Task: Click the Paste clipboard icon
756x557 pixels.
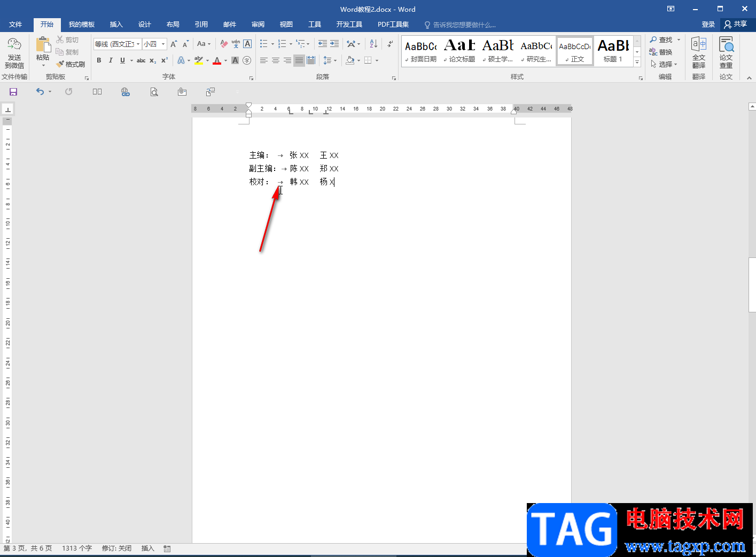Action: pyautogui.click(x=43, y=45)
